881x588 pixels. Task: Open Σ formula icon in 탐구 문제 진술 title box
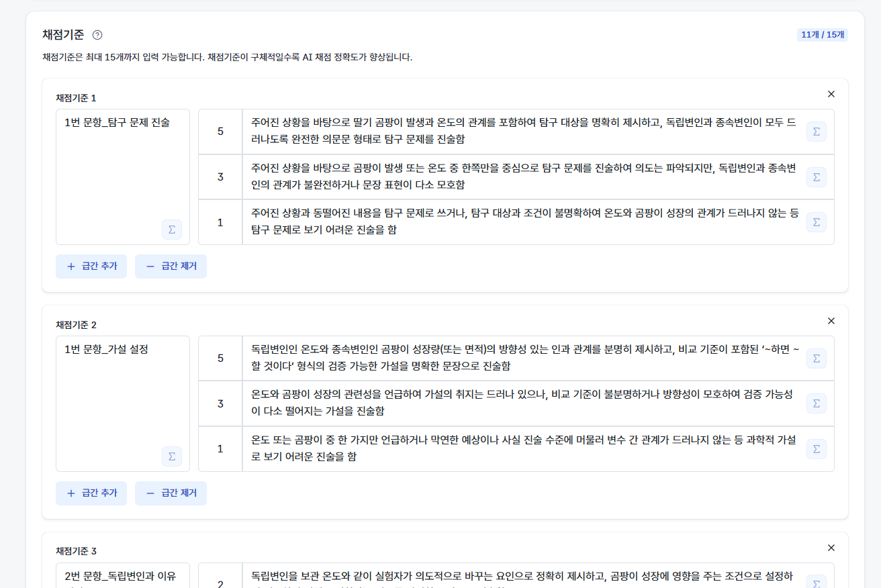pyautogui.click(x=172, y=230)
